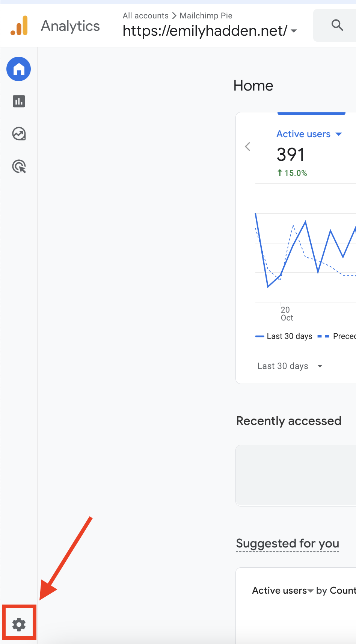Expand Active users by Country dropdown
Screen dimensions: 356x644
[x=311, y=591]
